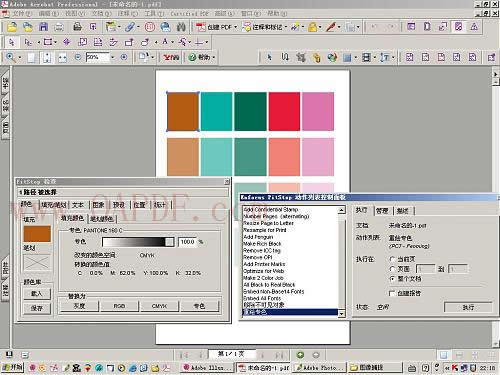The image size is (500, 375).
Task: Click the Fit Width icon in the zoom toolbar
Action: tap(62, 58)
